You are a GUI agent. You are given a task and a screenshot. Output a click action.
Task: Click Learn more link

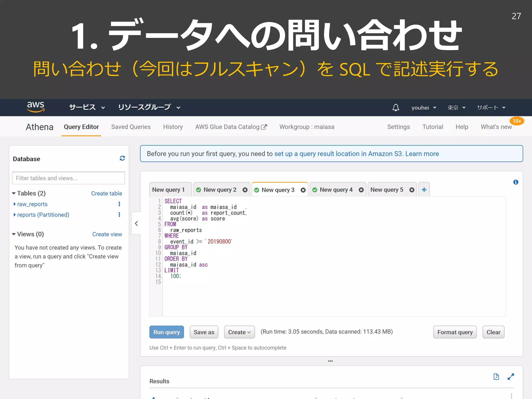coord(422,154)
